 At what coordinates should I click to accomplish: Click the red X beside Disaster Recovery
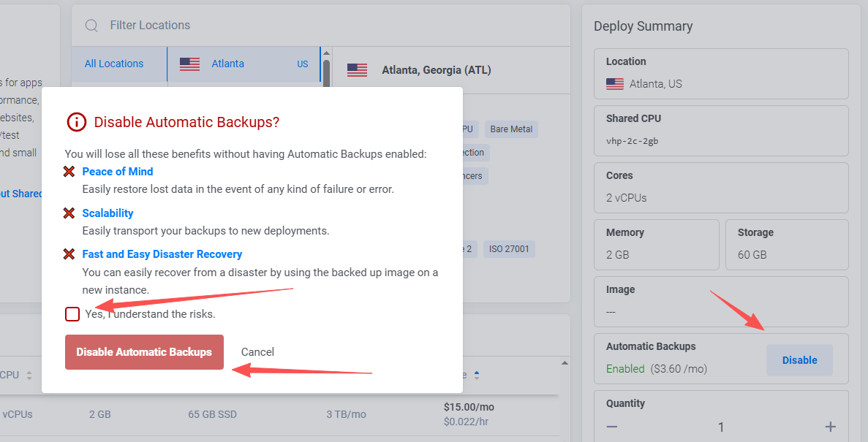tap(69, 254)
